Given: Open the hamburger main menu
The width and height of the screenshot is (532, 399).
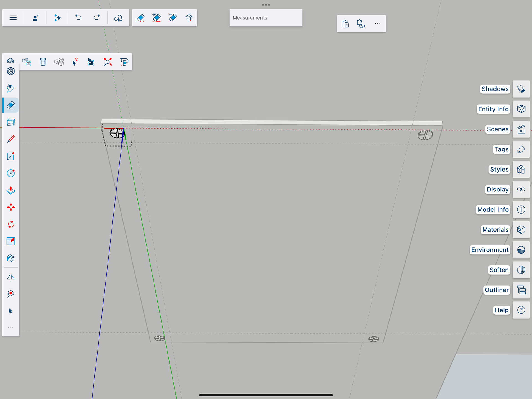Looking at the screenshot, I should (x=13, y=18).
